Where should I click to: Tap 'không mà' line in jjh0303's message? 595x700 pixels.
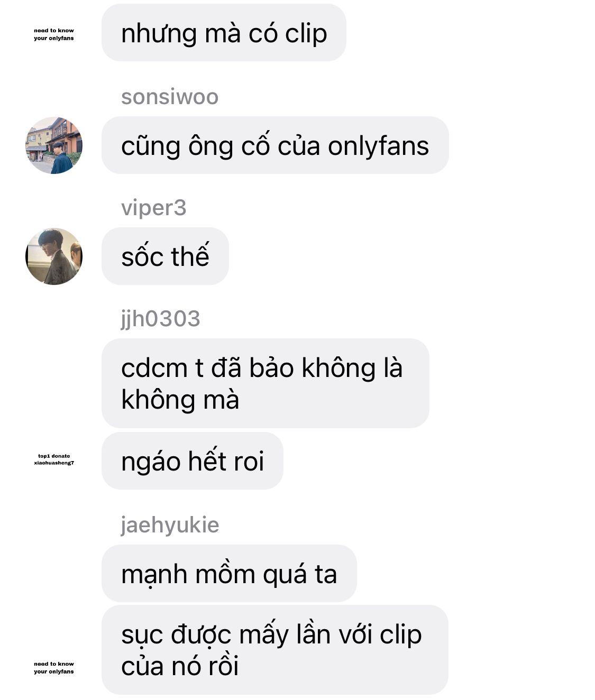[x=180, y=400]
